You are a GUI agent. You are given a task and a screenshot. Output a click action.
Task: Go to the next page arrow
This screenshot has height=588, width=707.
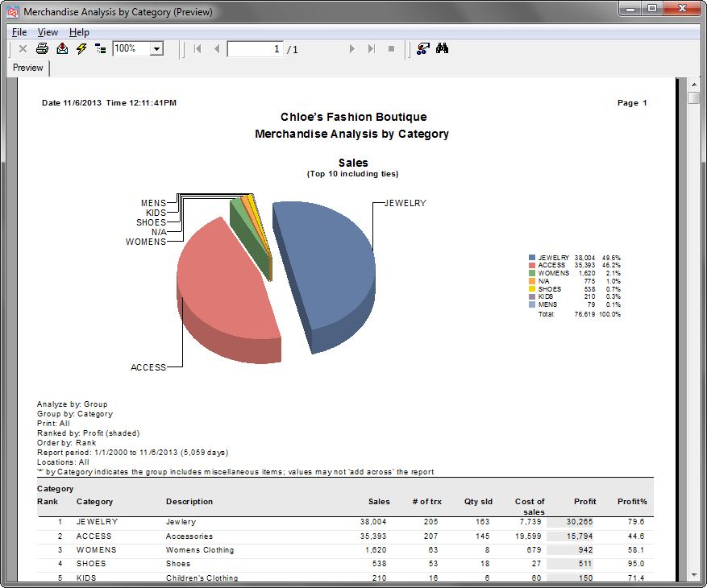point(351,49)
